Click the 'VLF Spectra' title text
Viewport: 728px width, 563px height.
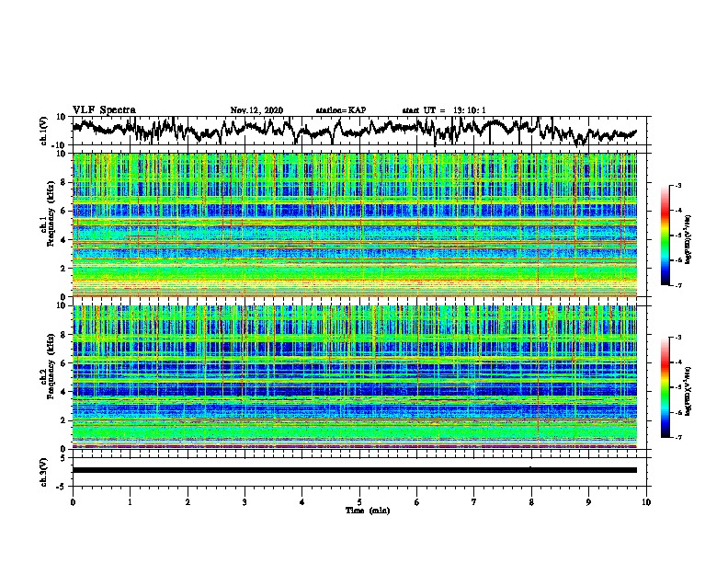pos(104,110)
